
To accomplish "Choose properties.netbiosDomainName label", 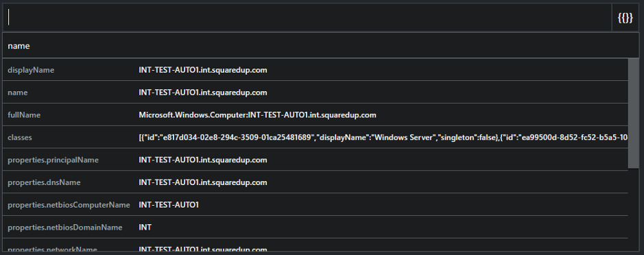I will point(65,227).
